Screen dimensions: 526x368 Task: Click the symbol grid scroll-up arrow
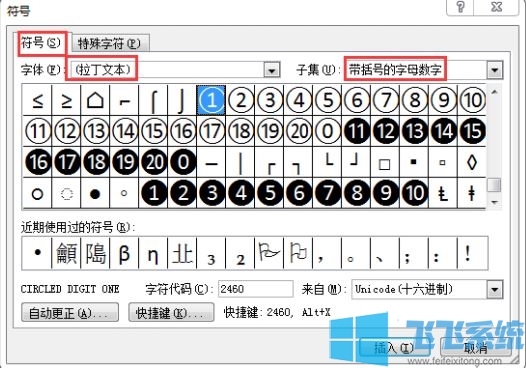[x=494, y=92]
